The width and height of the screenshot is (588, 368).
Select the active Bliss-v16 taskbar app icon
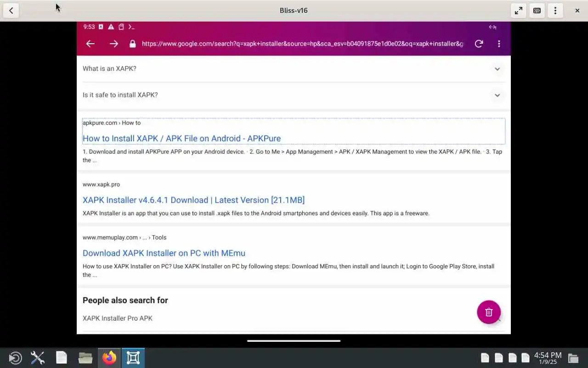coord(133,358)
